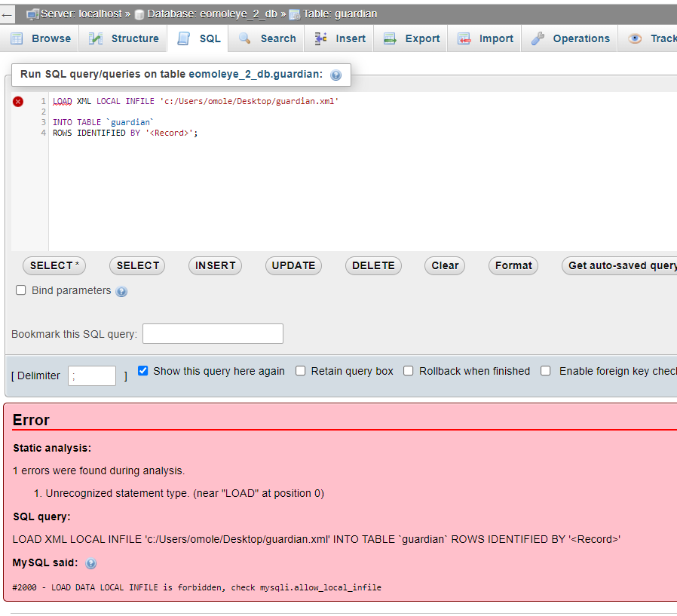This screenshot has width=677, height=616.
Task: Enable the Bind parameters checkbox
Action: tap(21, 290)
